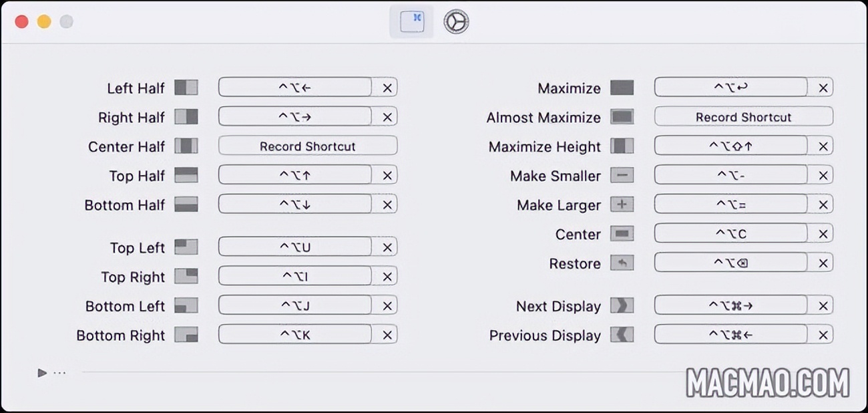
Task: Click the Center Half layout icon
Action: click(186, 146)
